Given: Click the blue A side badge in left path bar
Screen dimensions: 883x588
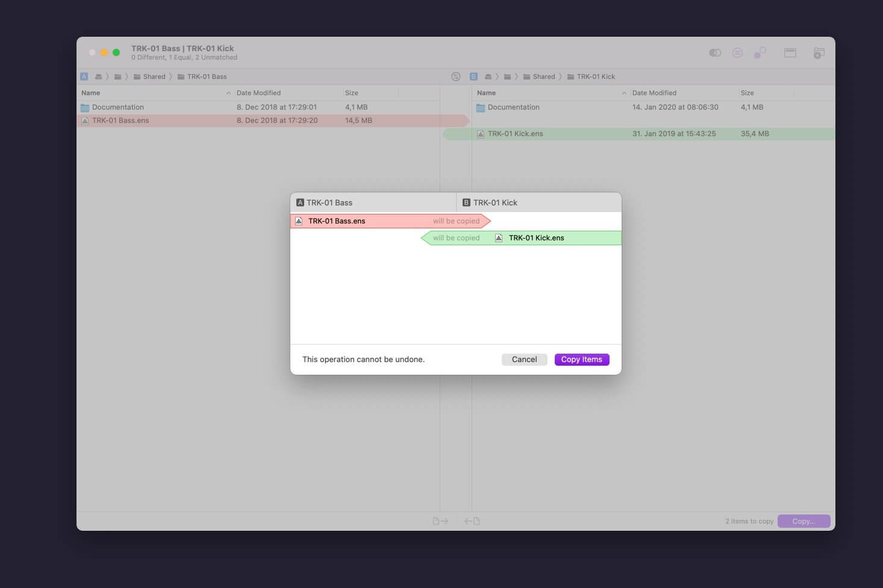Looking at the screenshot, I should tap(84, 77).
